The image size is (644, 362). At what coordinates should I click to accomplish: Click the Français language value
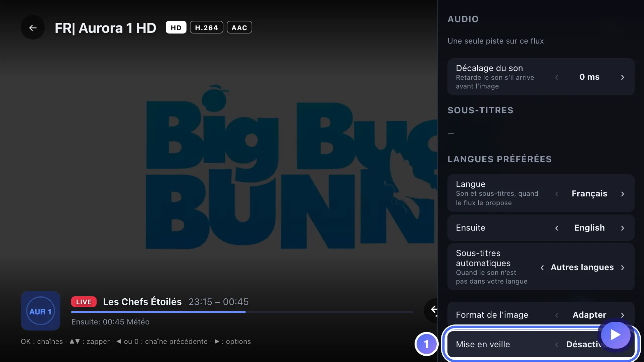click(x=589, y=193)
